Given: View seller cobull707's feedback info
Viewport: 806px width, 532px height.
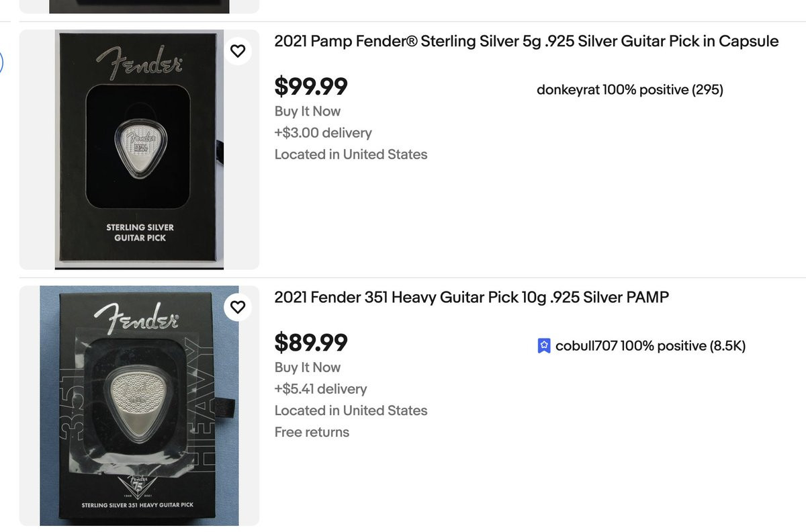Looking at the screenshot, I should pyautogui.click(x=650, y=346).
